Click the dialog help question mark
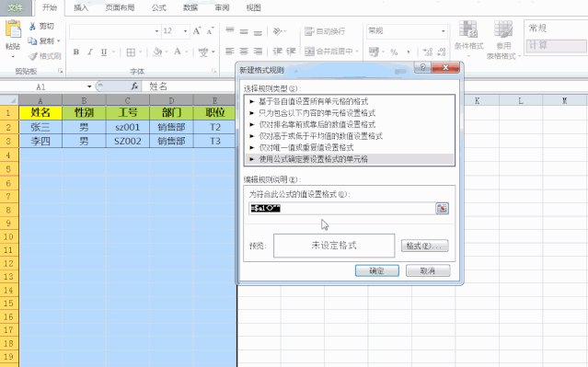This screenshot has width=588, height=367. pyautogui.click(x=422, y=67)
